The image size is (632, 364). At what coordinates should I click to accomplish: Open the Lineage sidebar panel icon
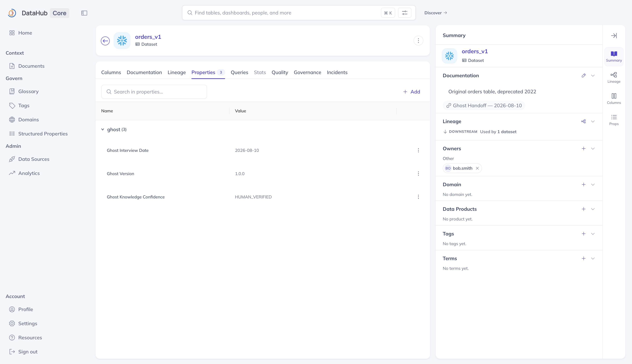tap(614, 77)
